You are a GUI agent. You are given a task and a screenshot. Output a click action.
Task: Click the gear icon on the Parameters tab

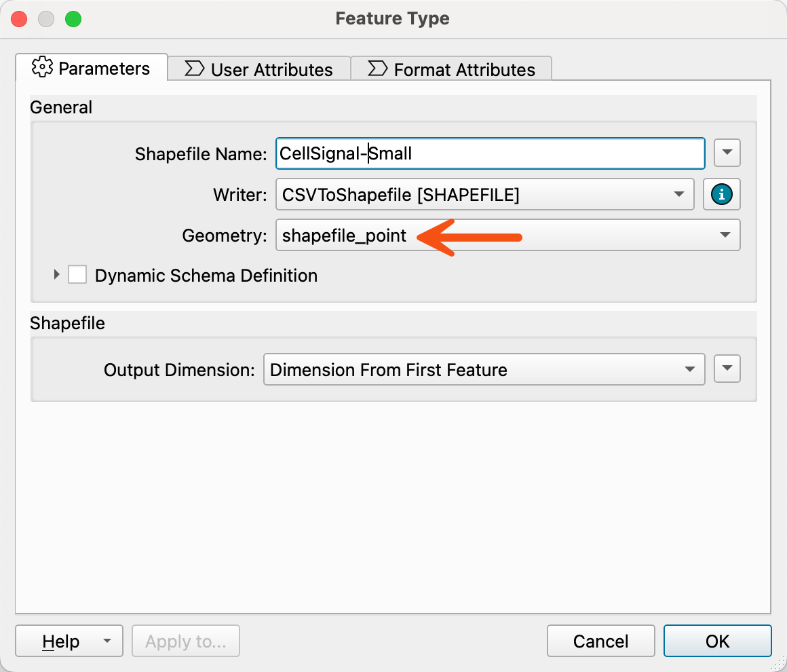click(43, 68)
